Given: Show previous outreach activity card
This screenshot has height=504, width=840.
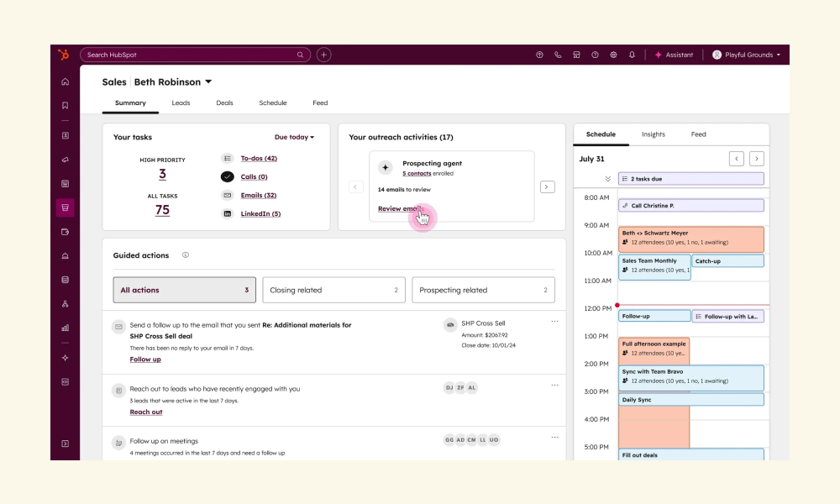Looking at the screenshot, I should tap(355, 187).
